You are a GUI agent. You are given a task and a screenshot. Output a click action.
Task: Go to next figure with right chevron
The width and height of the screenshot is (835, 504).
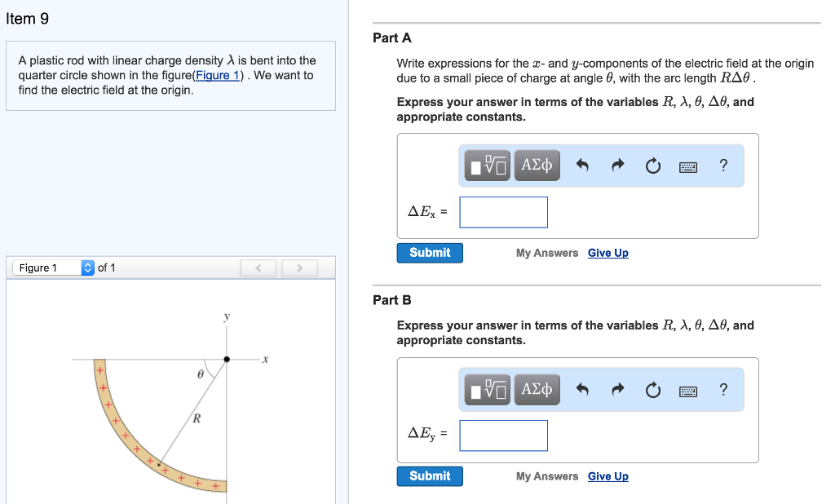[299, 267]
